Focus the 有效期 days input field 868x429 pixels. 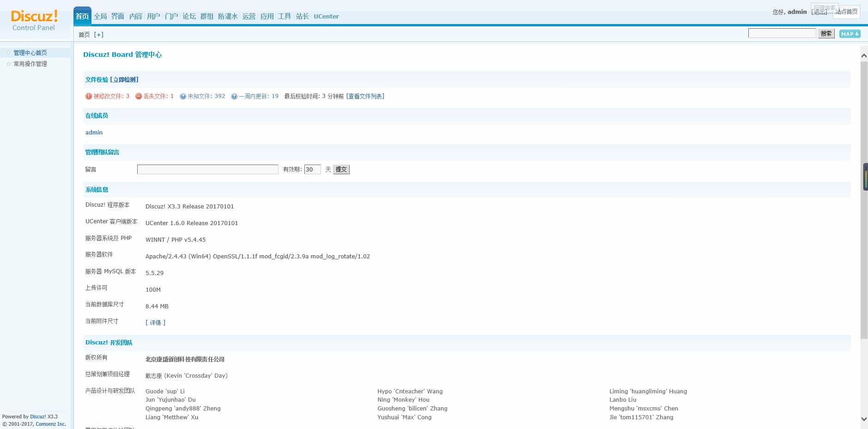tap(312, 169)
